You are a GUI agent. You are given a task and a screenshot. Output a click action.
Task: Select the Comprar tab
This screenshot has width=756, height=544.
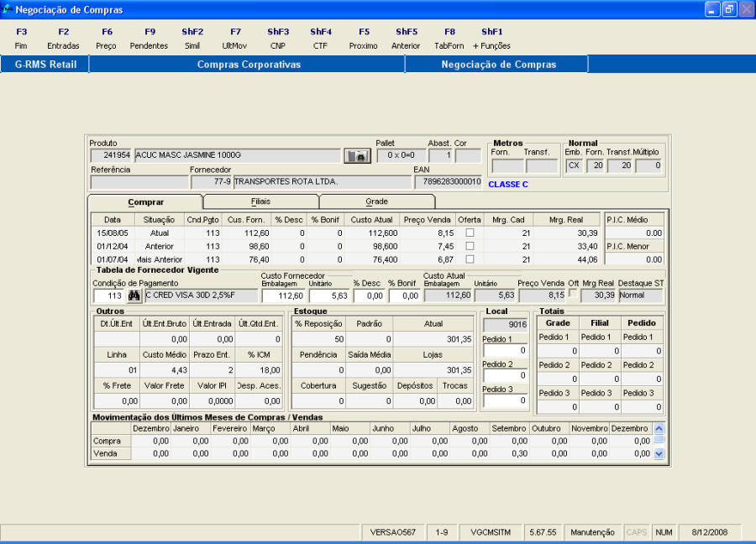click(x=145, y=202)
